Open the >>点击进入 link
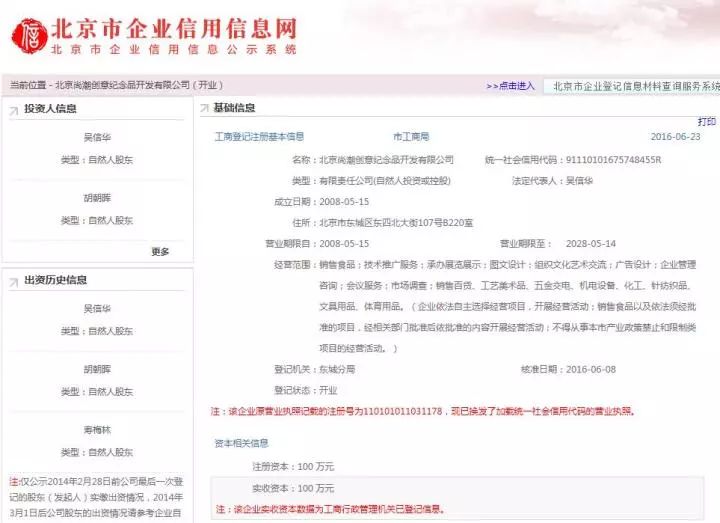Viewport: 720px width, 523px height. point(511,86)
